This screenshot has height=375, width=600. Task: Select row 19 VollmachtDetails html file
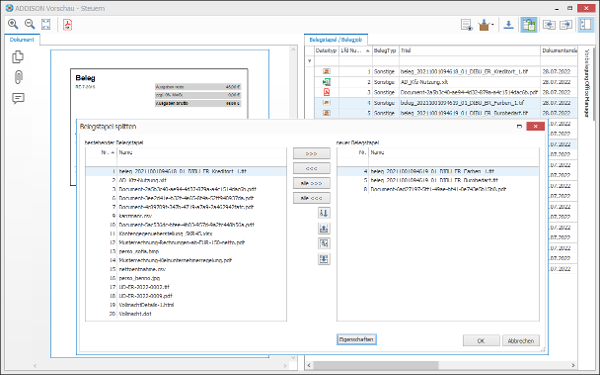tap(186, 305)
